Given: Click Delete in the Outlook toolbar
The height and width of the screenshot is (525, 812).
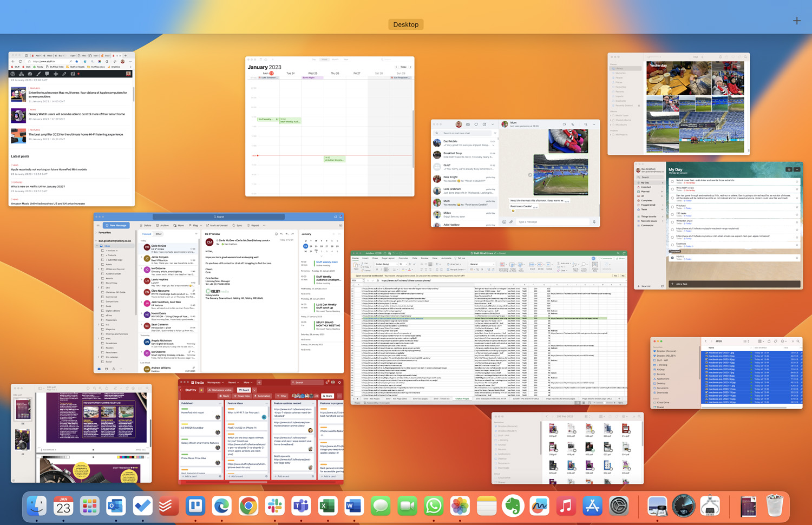Looking at the screenshot, I should (145, 225).
